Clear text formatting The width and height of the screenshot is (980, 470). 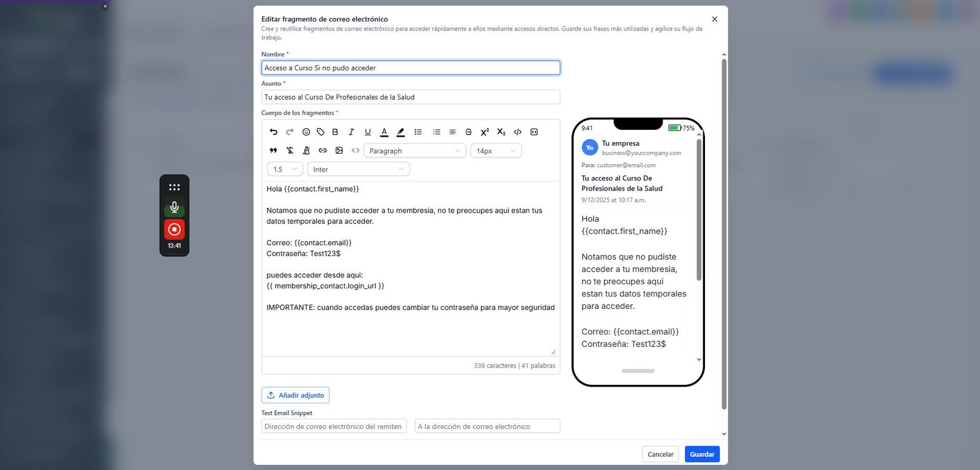(290, 150)
